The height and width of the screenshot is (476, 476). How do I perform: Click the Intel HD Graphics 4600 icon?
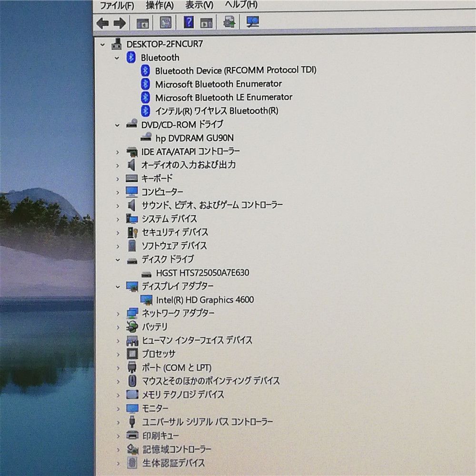[x=146, y=300]
